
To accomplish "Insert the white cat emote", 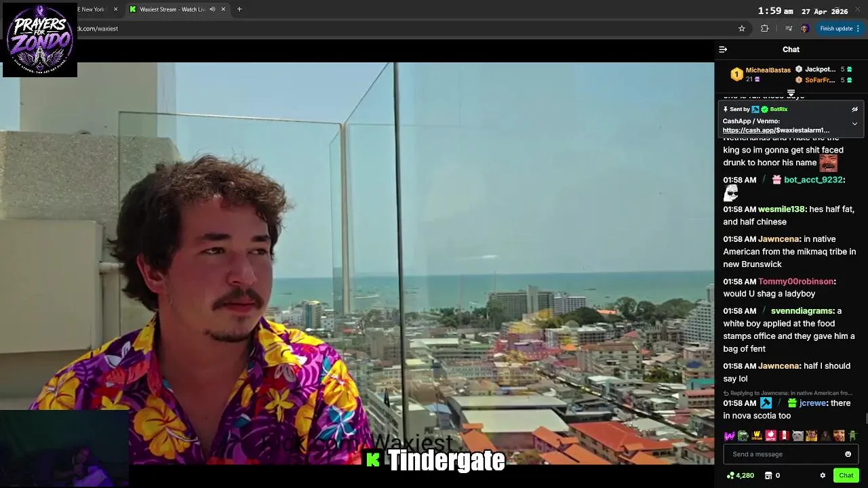I will (797, 436).
